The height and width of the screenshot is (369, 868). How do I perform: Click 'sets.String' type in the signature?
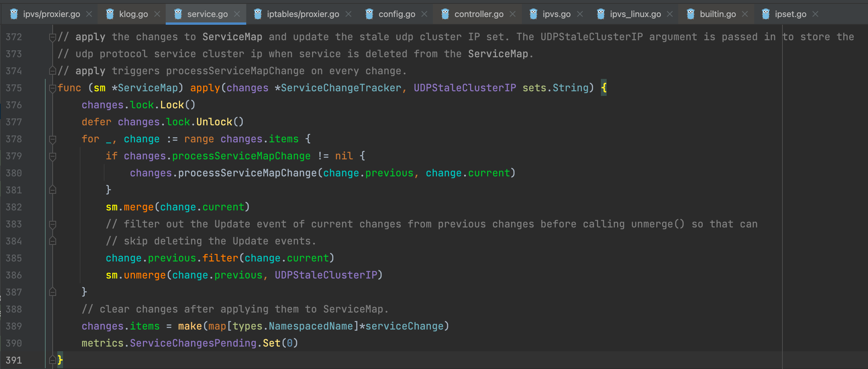point(556,88)
